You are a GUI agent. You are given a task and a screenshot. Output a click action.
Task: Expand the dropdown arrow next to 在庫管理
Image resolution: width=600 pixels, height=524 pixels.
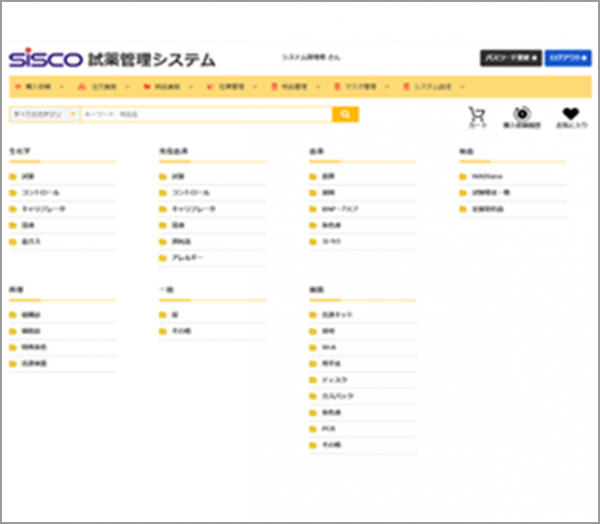[255, 86]
